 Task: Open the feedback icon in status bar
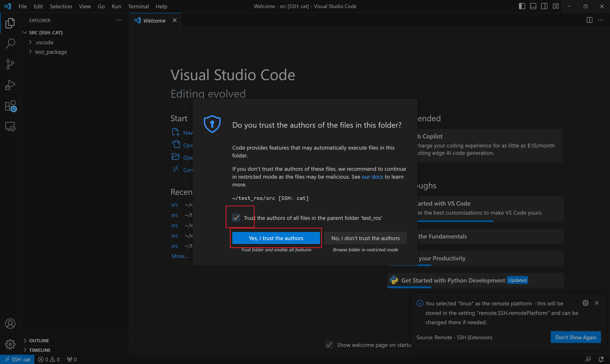pyautogui.click(x=588, y=359)
